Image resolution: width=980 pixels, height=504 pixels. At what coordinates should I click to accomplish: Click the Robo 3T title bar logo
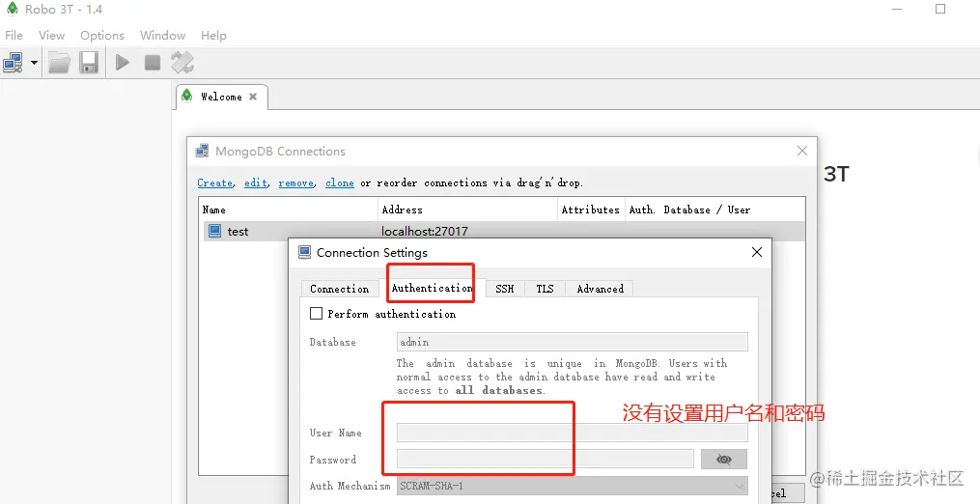click(x=12, y=9)
